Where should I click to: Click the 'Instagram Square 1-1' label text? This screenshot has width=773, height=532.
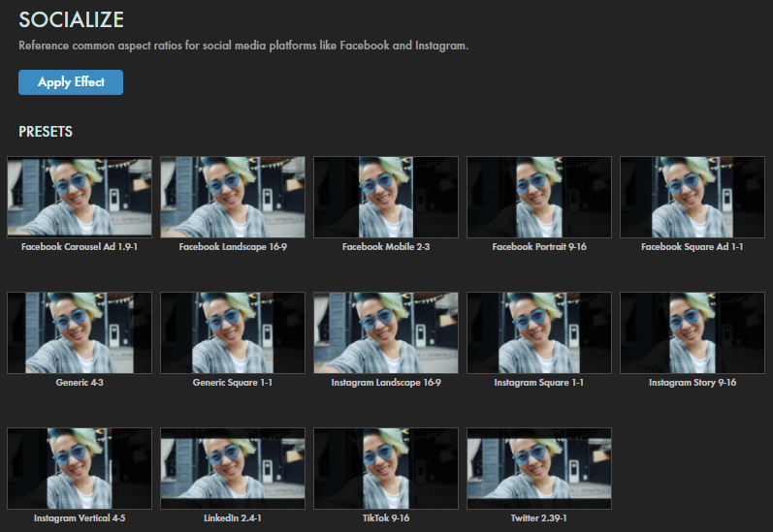point(539,382)
